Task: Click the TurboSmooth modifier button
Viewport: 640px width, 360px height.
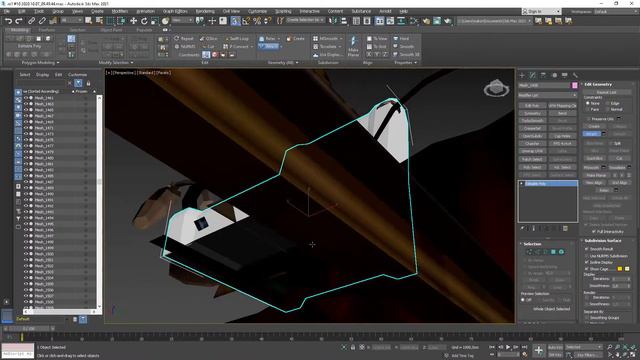Action: click(x=532, y=121)
